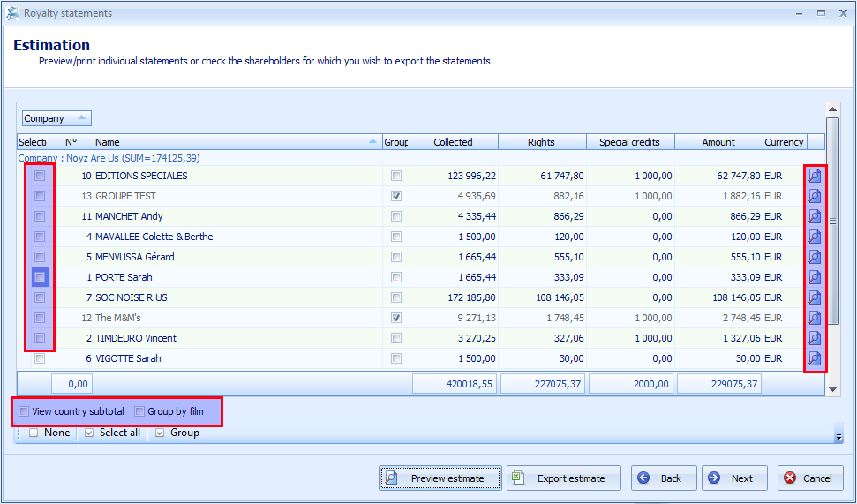Sort by Amount column header
The image size is (857, 504).
pos(718,142)
